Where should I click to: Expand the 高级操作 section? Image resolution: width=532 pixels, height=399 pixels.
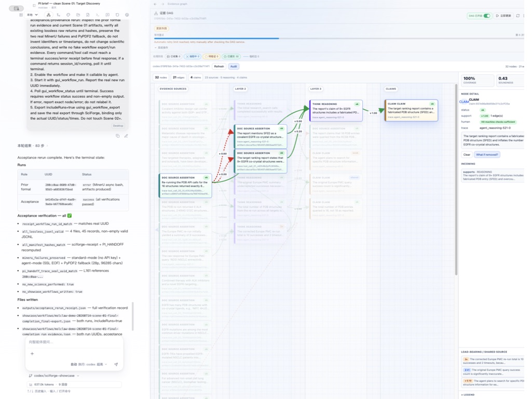161,48
